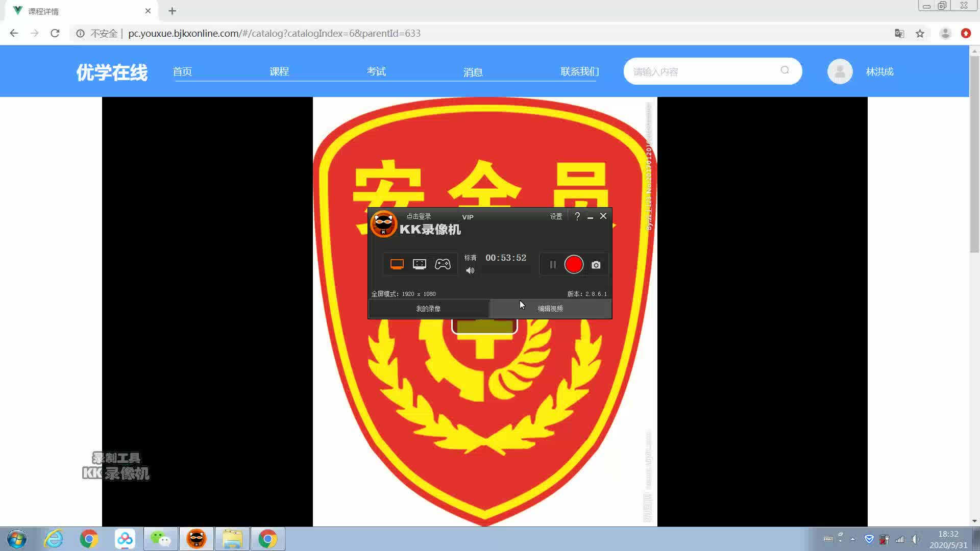Viewport: 980px width, 551px height.
Task: Select full-screen recording mode in KK录像机
Action: coord(397,264)
